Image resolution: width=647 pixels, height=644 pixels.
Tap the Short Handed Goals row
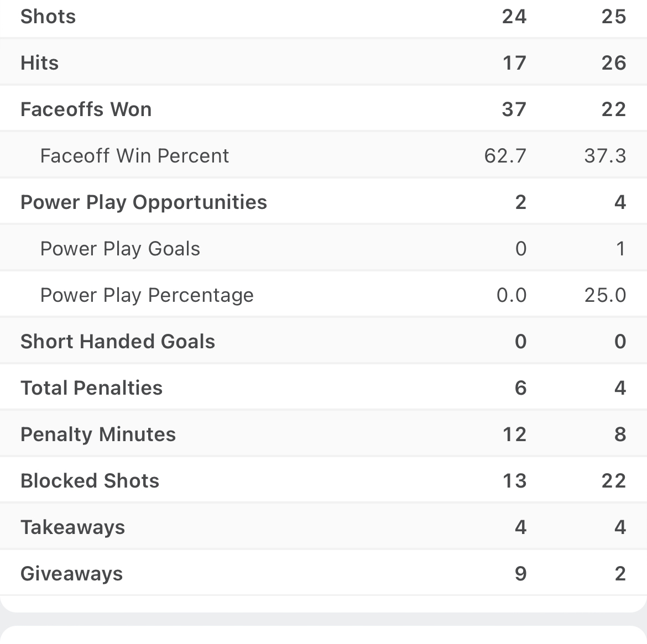coord(323,341)
